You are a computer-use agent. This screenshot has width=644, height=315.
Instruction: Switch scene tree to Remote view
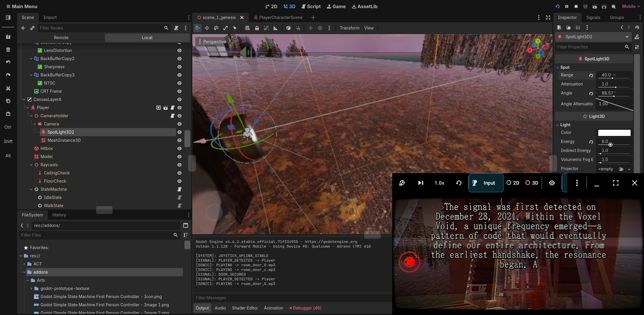coord(61,38)
